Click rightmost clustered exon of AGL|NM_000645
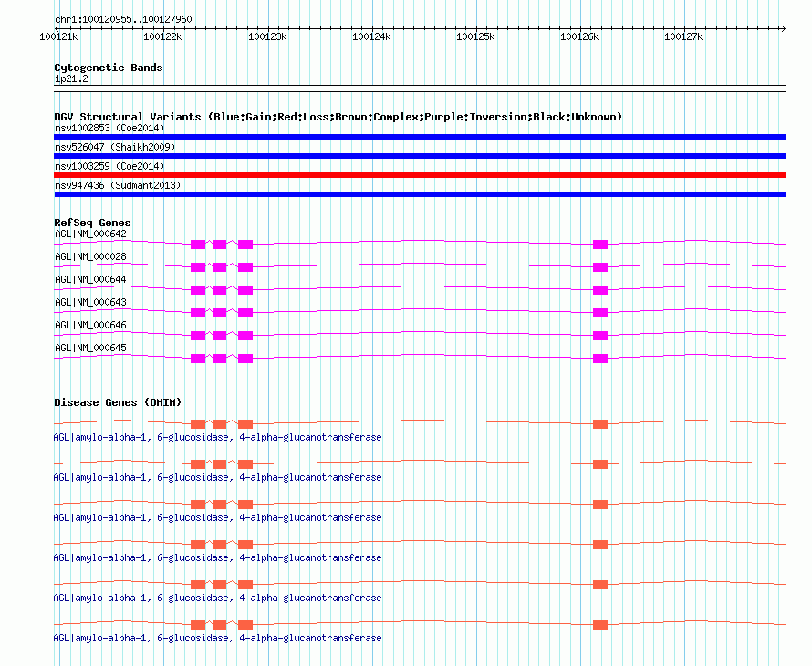 point(245,359)
